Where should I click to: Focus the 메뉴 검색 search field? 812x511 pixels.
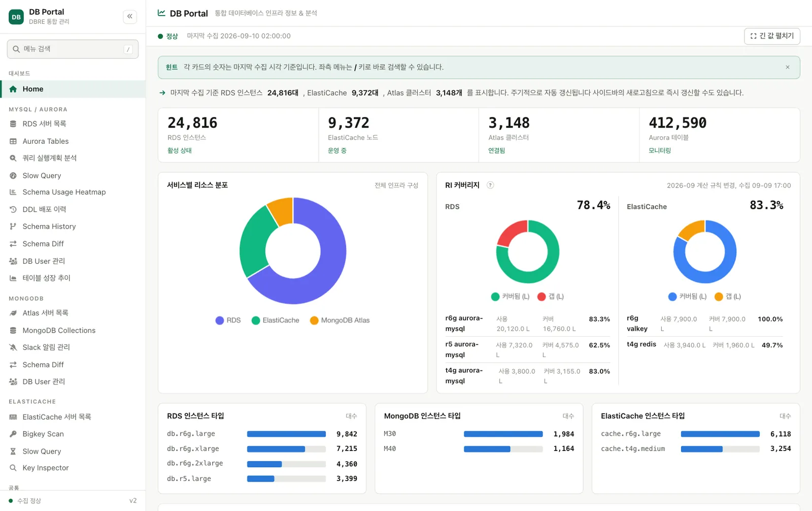[73, 49]
